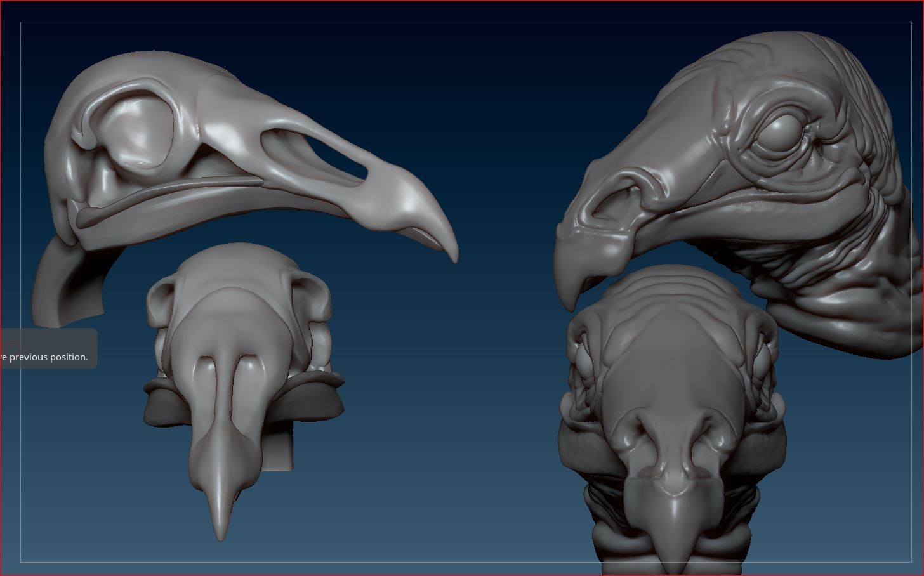Click the top-left corner of the canvas frame
The height and width of the screenshot is (576, 924).
coord(21,22)
